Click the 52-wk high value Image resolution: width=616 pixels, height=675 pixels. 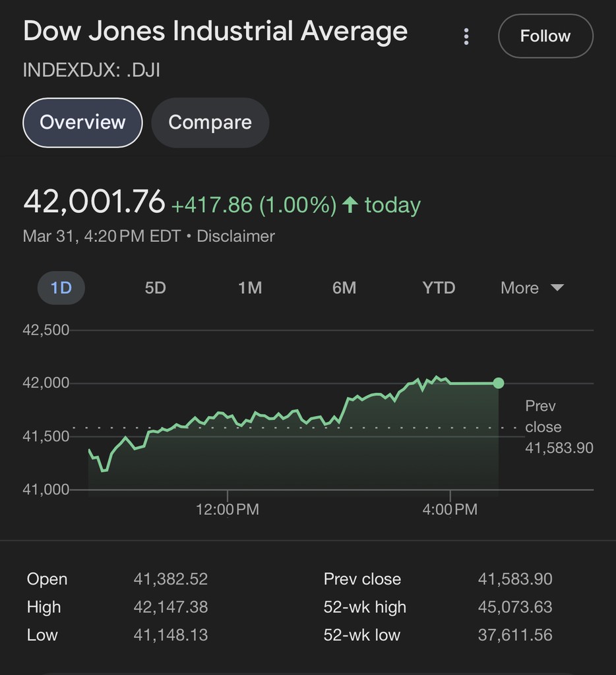515,607
